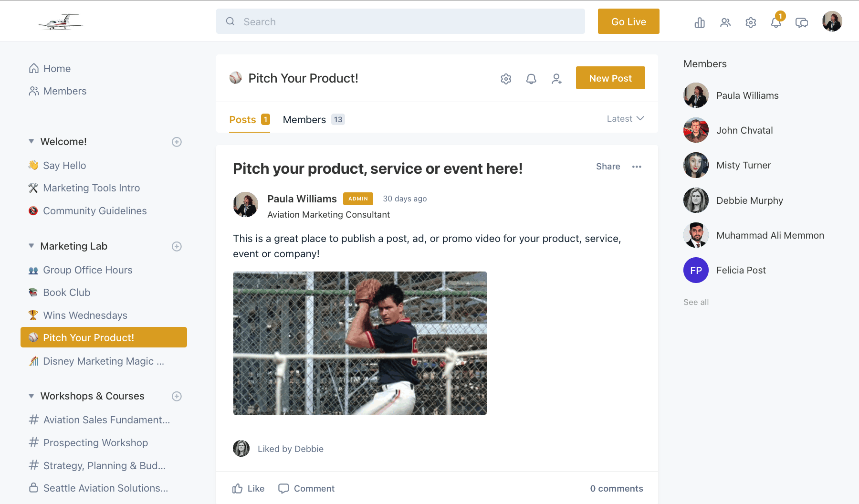The height and width of the screenshot is (504, 859).
Task: Click the notification bell for this group
Action: [531, 79]
